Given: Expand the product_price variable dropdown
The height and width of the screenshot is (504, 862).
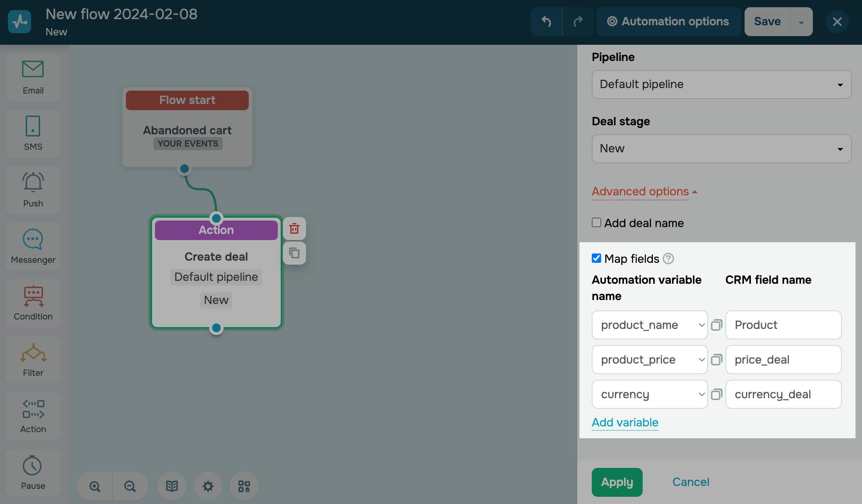Looking at the screenshot, I should click(650, 360).
